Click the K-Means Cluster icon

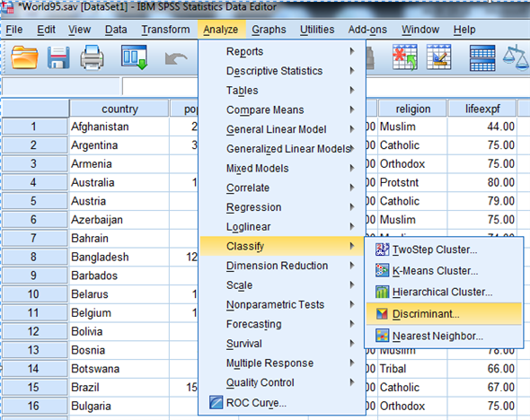tap(383, 271)
